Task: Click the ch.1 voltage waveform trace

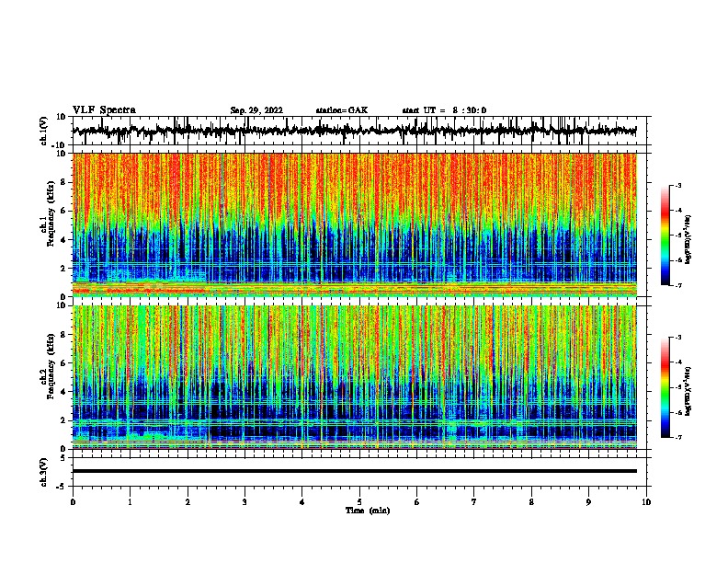Action: 354,131
